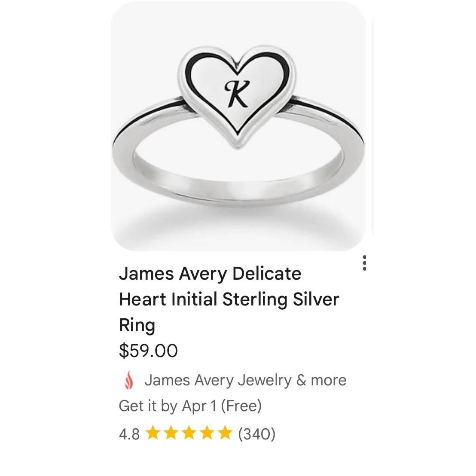This screenshot has width=476, height=476.
Task: Select the fifth gold rating star
Action: pyautogui.click(x=225, y=433)
